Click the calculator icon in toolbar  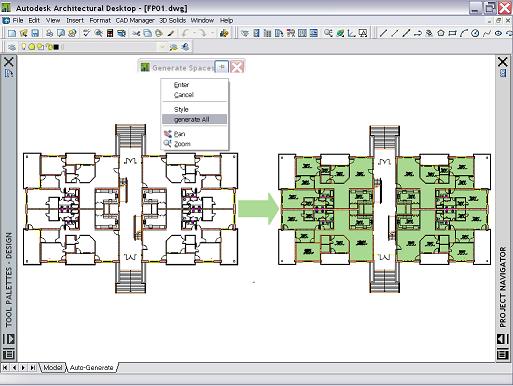click(x=110, y=33)
